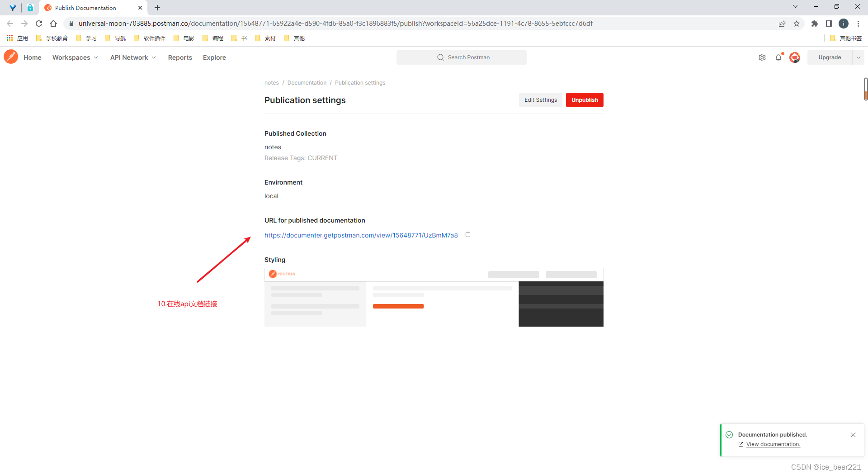Open the 学习 bookmark folder

pos(86,38)
